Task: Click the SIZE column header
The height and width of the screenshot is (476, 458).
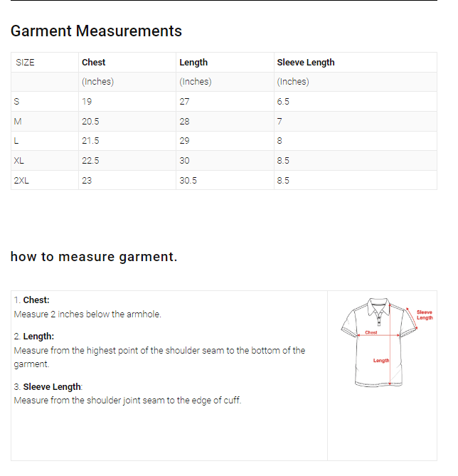Action: [x=25, y=63]
